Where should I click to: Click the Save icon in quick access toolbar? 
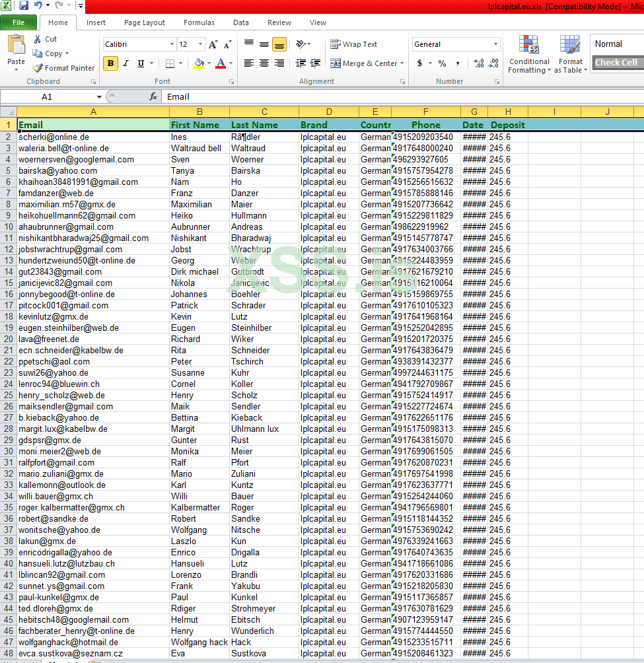point(24,6)
